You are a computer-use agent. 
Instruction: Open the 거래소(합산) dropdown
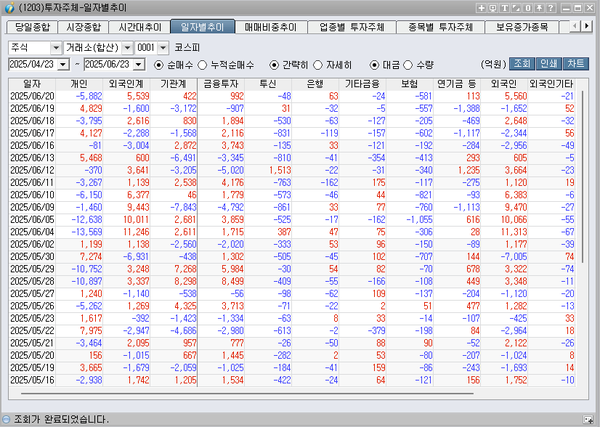click(x=127, y=48)
